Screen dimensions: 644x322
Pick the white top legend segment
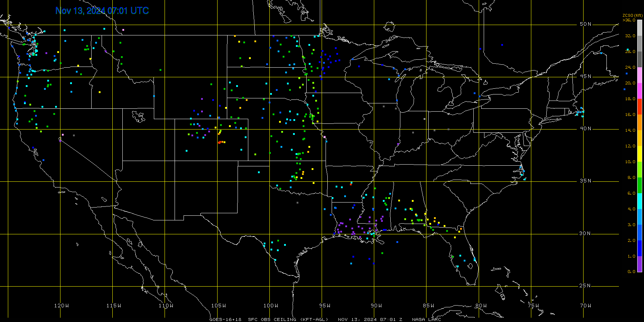[640, 28]
